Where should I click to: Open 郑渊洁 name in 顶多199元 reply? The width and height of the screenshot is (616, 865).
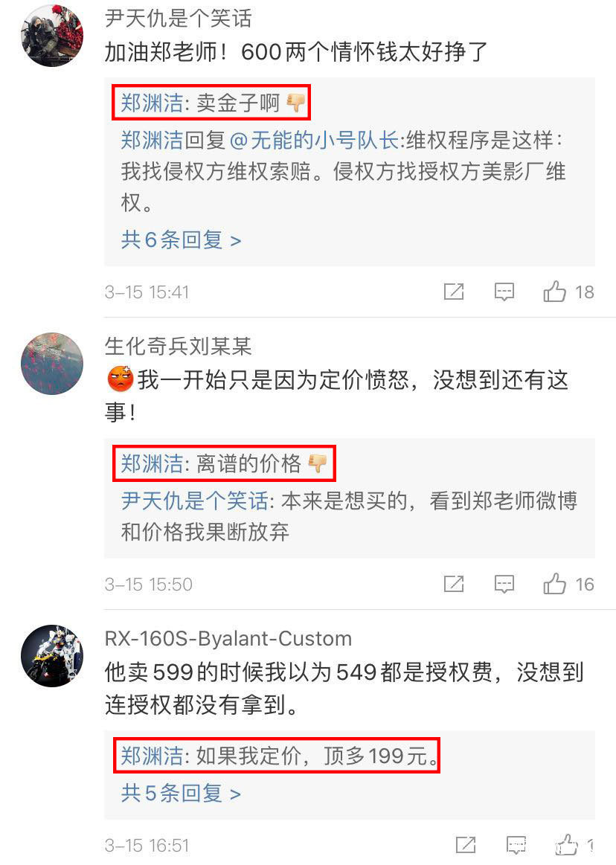(x=152, y=756)
